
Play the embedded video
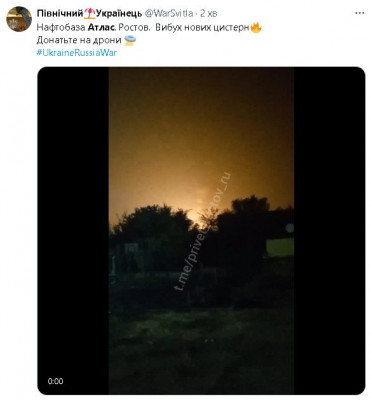[201, 231]
